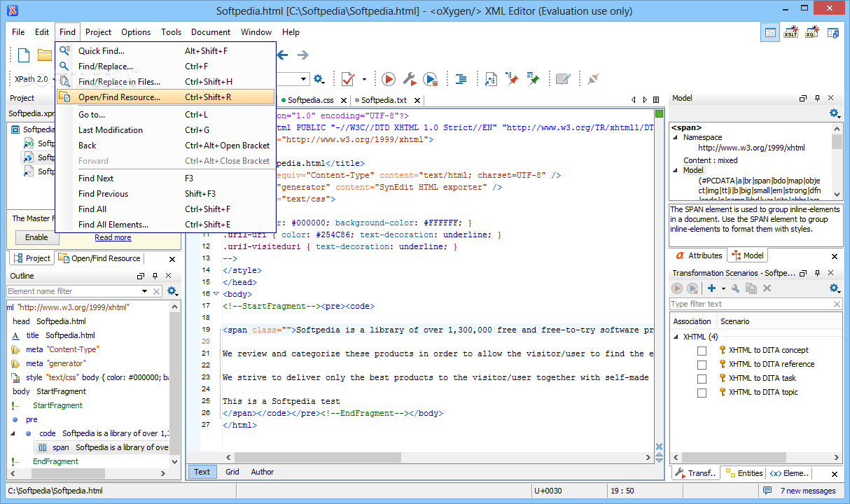This screenshot has width=850, height=504.
Task: Click the New document icon
Action: pos(24,55)
